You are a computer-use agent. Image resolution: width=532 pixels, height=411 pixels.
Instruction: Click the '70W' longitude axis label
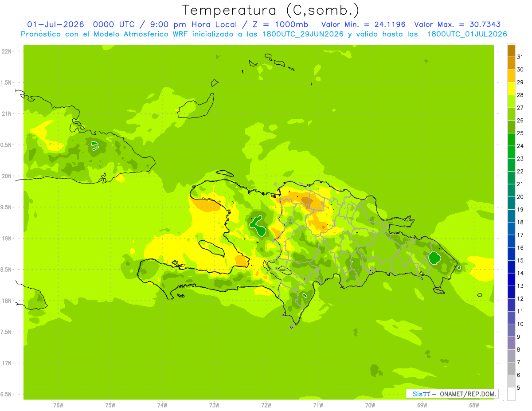(x=370, y=405)
